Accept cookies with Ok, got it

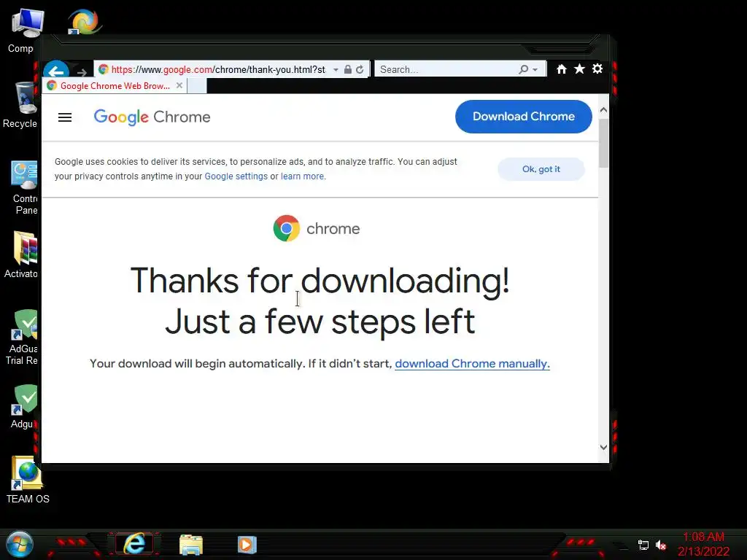pos(541,169)
